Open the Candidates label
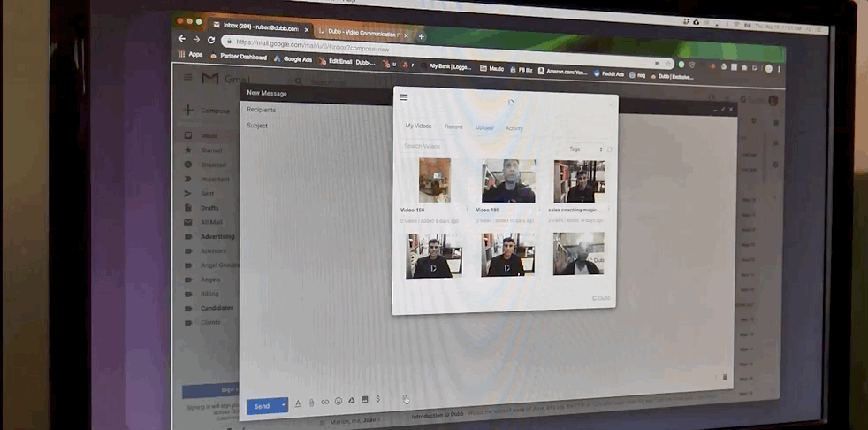The height and width of the screenshot is (430, 868). click(x=217, y=308)
